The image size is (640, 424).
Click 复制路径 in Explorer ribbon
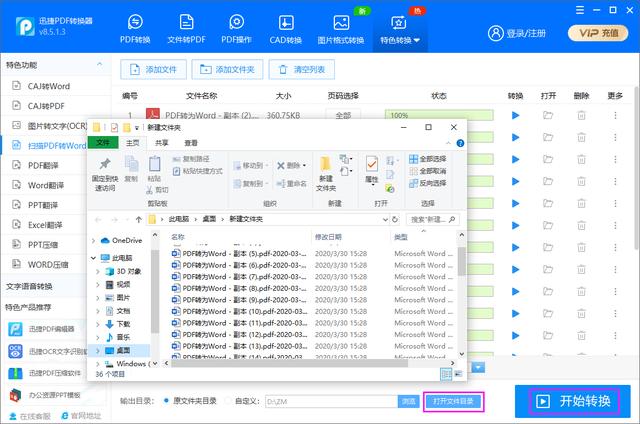[191, 159]
